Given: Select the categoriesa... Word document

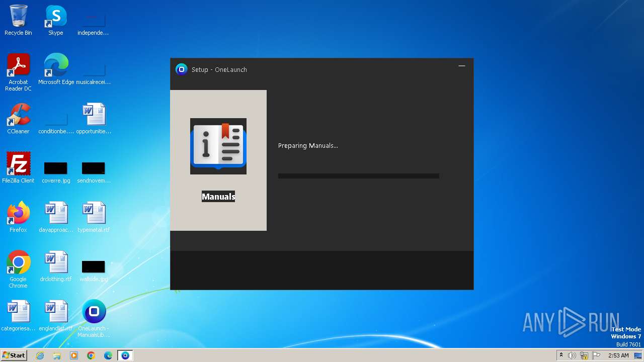Looking at the screenshot, I should coord(18,316).
